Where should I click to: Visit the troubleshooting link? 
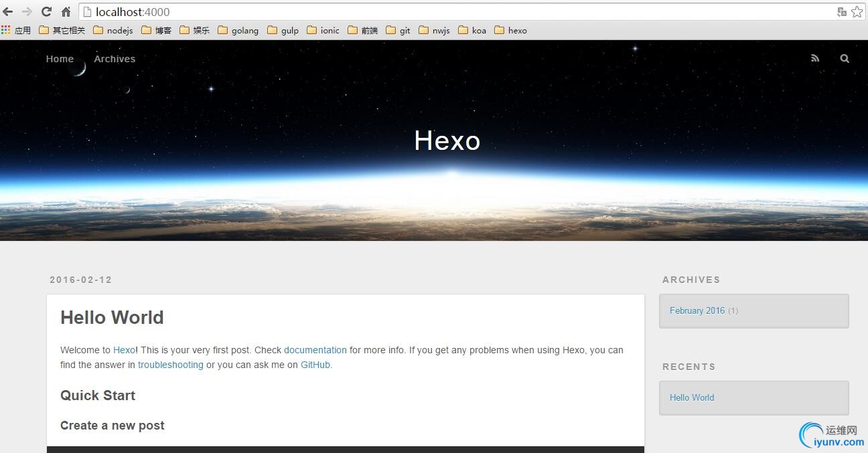click(171, 365)
